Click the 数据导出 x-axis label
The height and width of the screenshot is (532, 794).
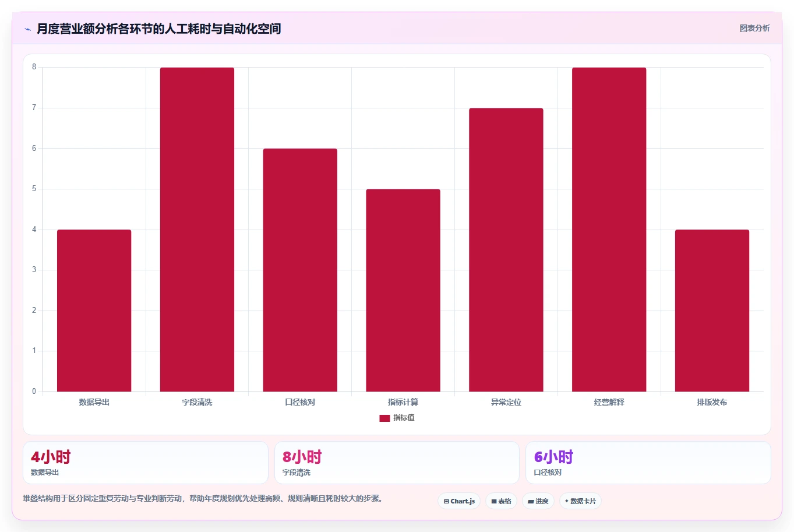94,402
